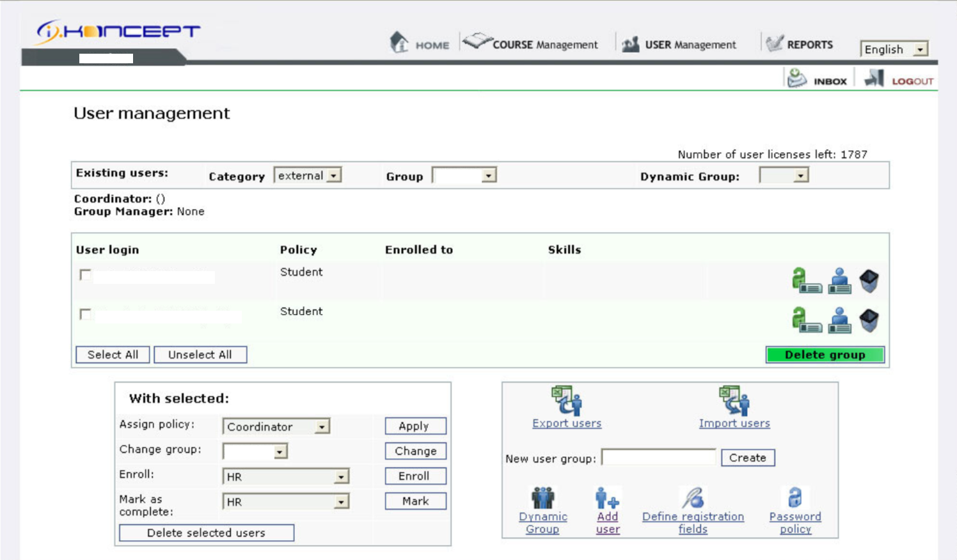Image resolution: width=957 pixels, height=560 pixels.
Task: Open the Inbox mail icon
Action: tap(796, 78)
